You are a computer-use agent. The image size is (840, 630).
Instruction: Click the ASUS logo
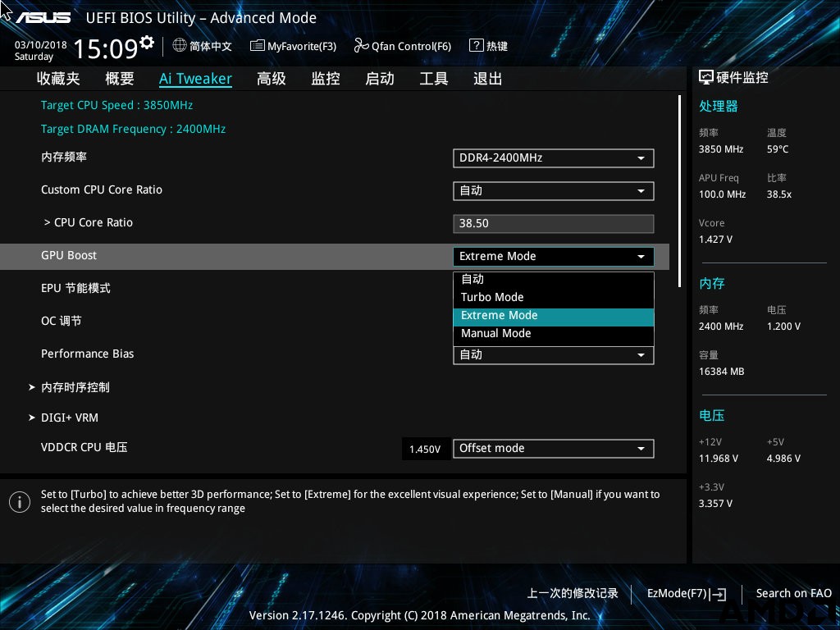43,18
